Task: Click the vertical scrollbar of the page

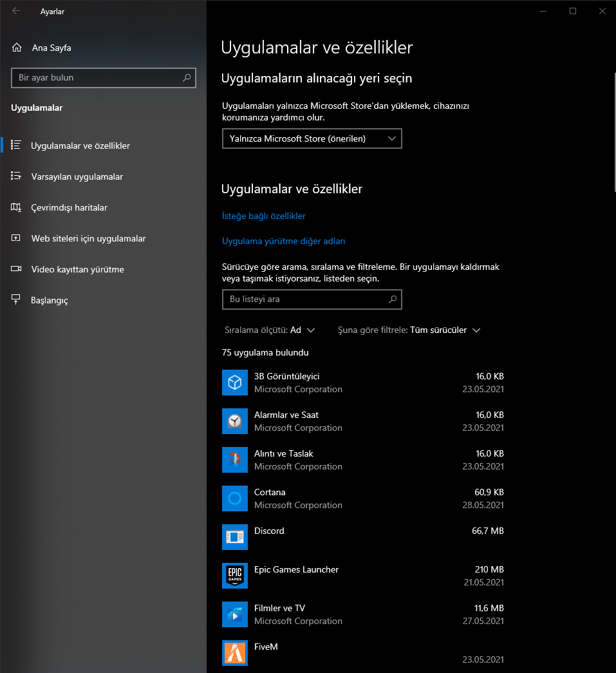Action: coord(615,133)
